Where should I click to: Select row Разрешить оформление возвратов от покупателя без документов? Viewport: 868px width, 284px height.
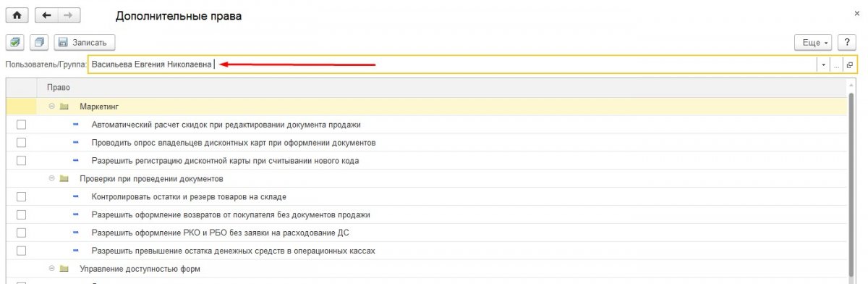tap(426, 214)
